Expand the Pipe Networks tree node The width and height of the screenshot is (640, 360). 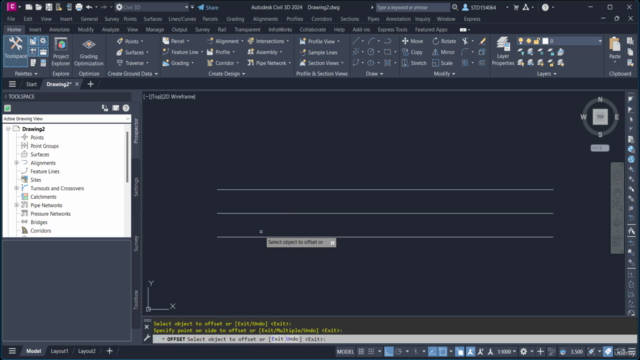(17, 205)
